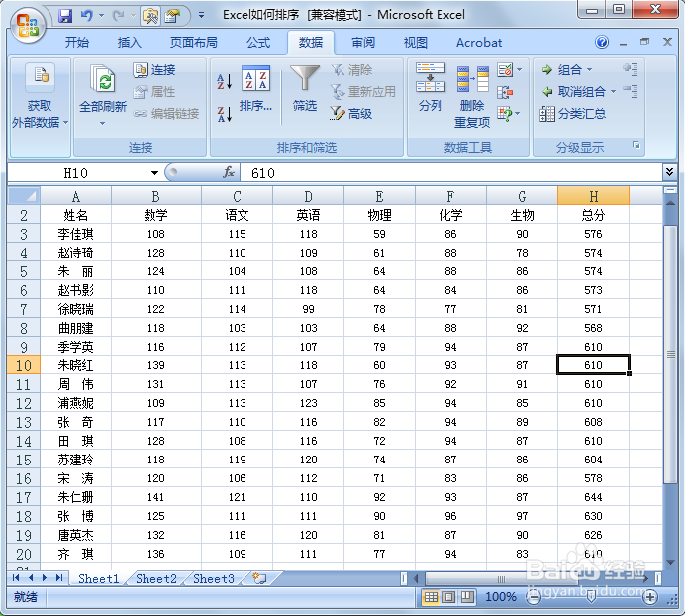Open the 开始 Home tab

click(x=77, y=43)
